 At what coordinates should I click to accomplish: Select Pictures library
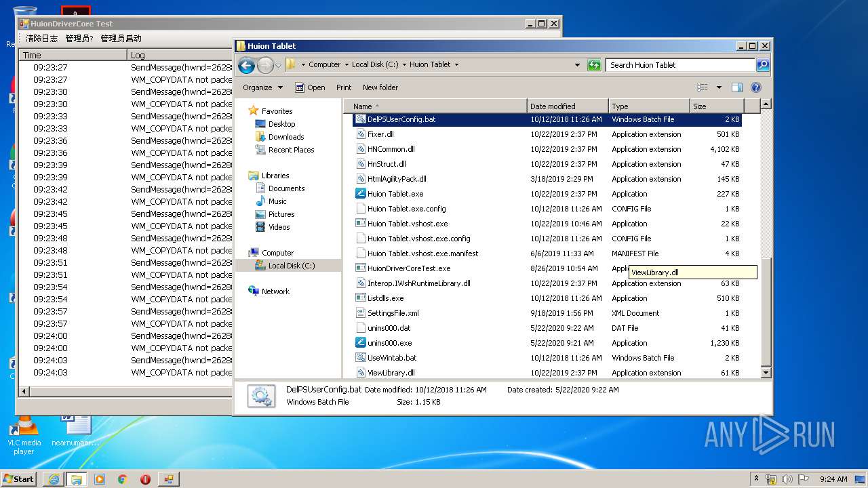281,214
